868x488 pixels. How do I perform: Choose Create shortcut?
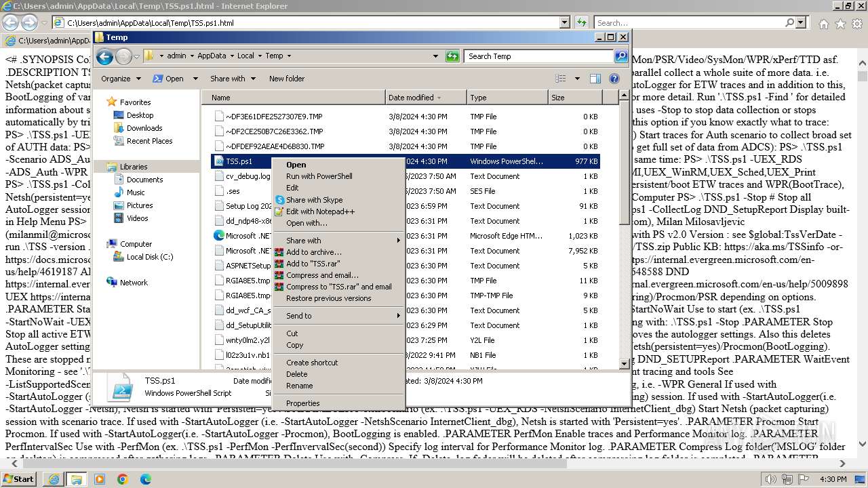tap(338, 363)
